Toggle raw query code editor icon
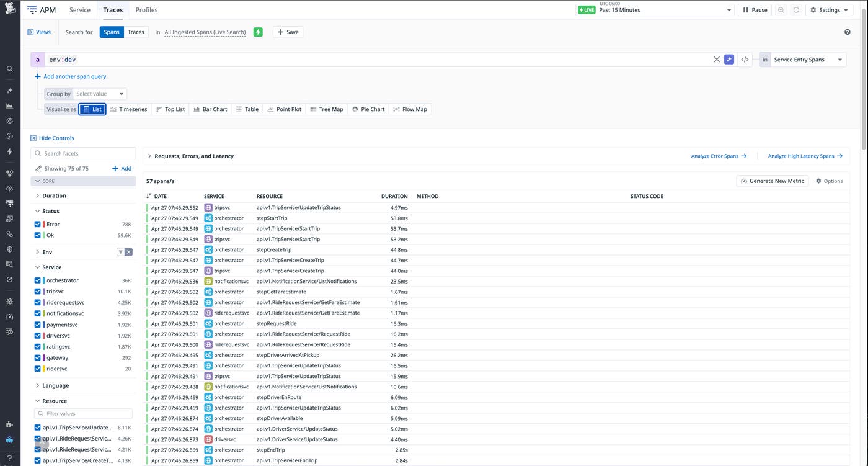 745,60
